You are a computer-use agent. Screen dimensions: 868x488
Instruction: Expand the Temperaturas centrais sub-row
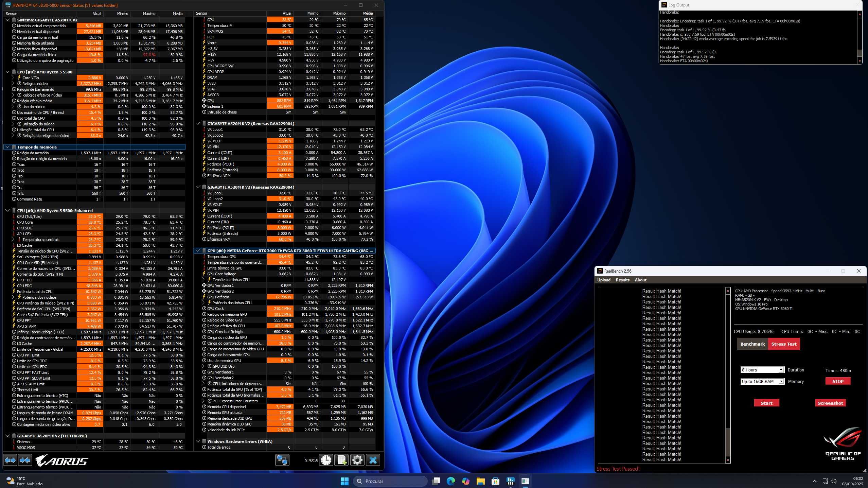coord(13,240)
